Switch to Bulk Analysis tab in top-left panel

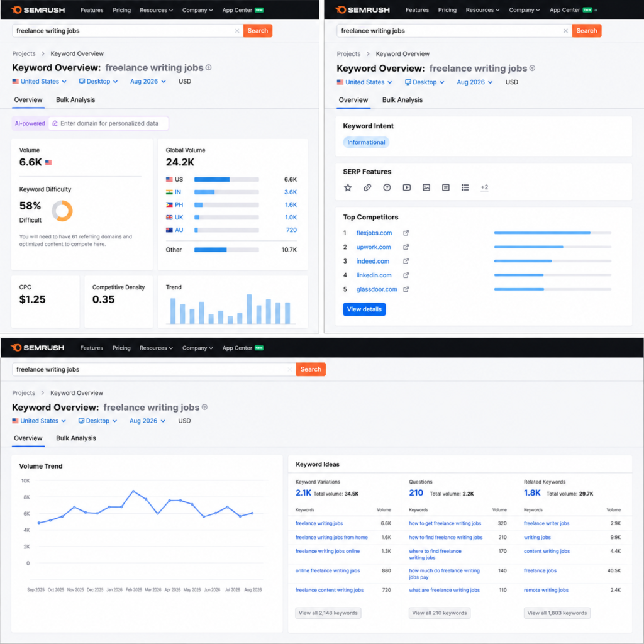click(75, 100)
